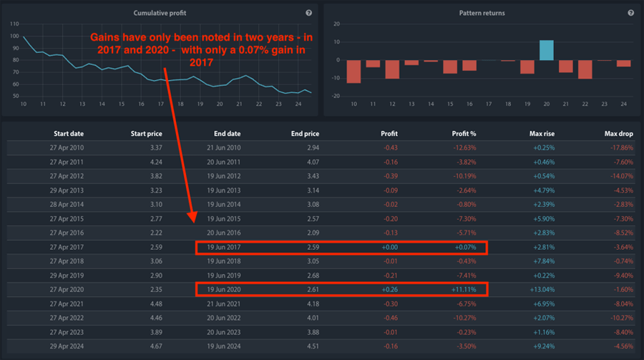Click the End price column header
Image resolution: width=644 pixels, height=360 pixels.
304,133
